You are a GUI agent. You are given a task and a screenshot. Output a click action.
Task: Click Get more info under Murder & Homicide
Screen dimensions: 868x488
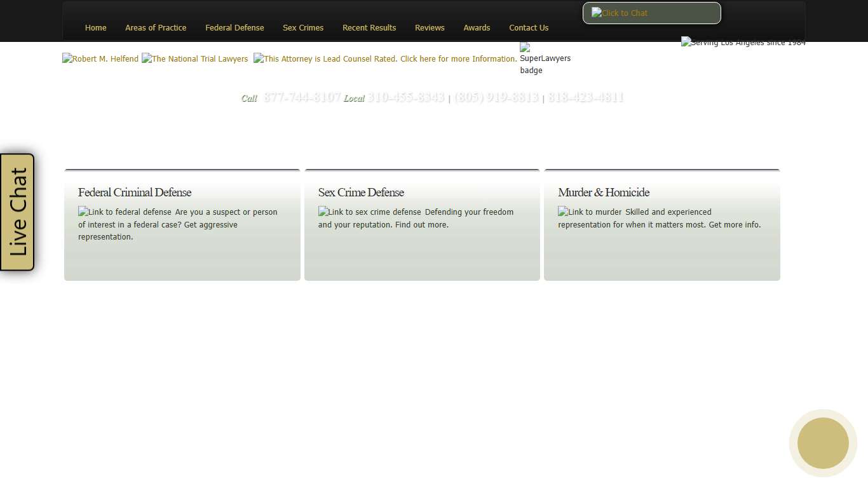click(x=733, y=224)
